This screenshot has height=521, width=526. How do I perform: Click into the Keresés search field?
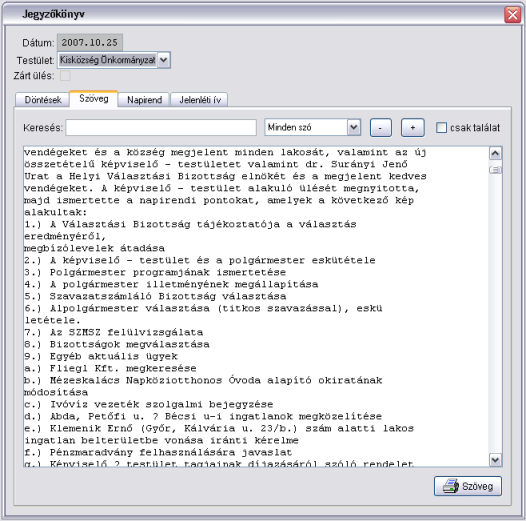click(161, 128)
